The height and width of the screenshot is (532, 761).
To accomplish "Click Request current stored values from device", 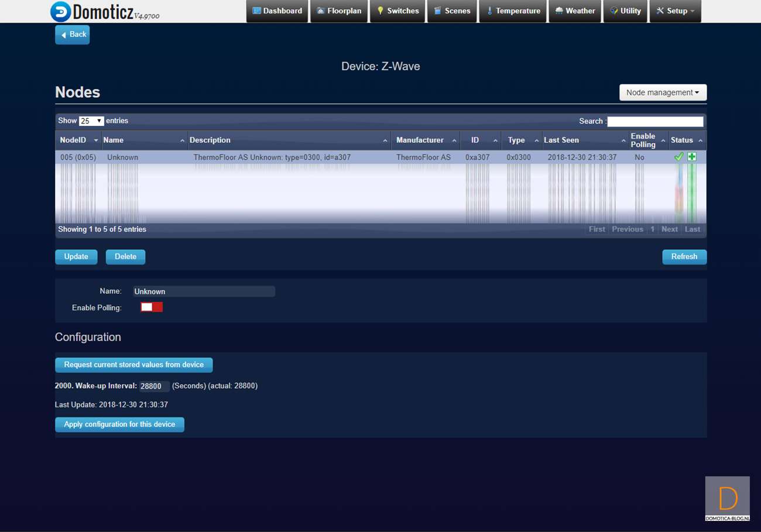I will pos(133,365).
